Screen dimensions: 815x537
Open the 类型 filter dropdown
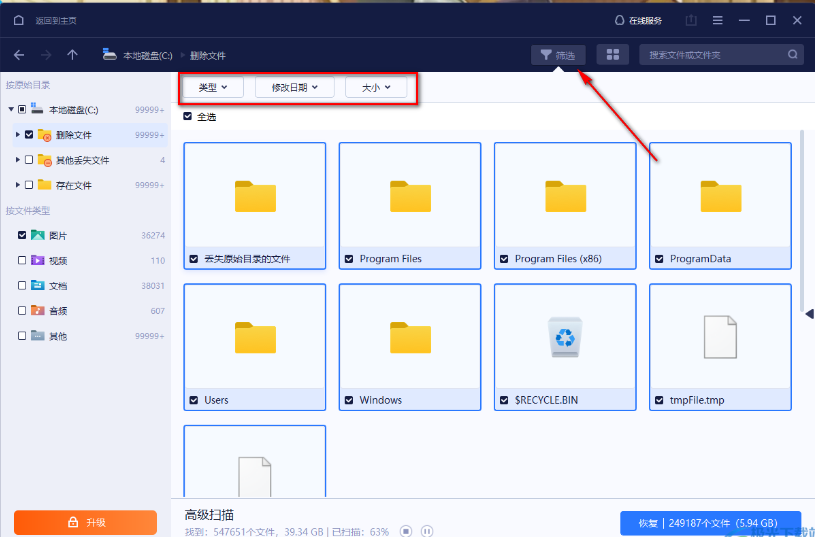click(x=213, y=87)
